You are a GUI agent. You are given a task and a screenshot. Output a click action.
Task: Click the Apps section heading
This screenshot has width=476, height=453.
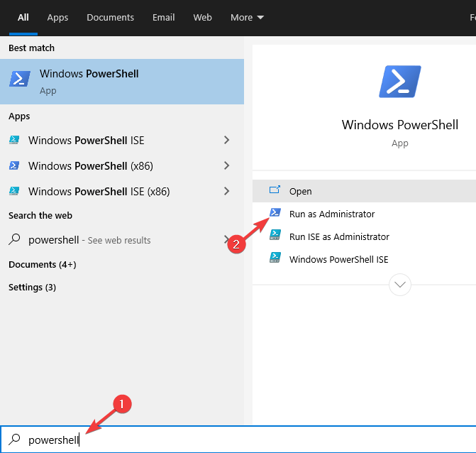pyautogui.click(x=19, y=116)
